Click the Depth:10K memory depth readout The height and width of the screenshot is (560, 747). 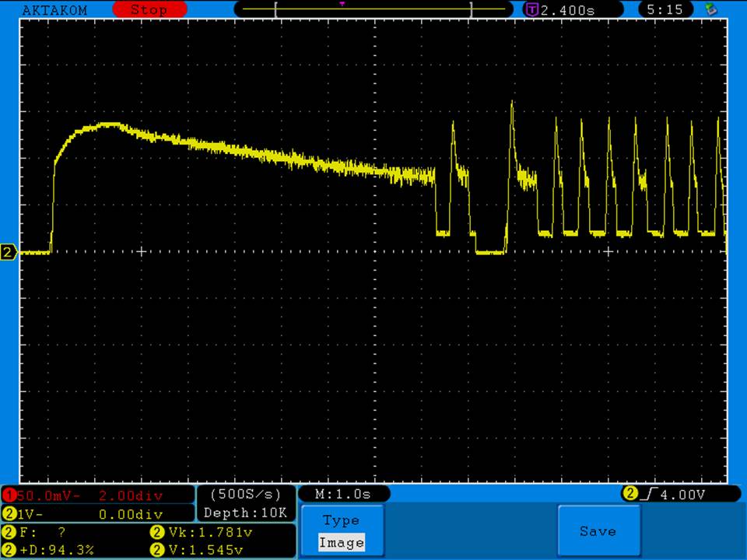pos(245,513)
